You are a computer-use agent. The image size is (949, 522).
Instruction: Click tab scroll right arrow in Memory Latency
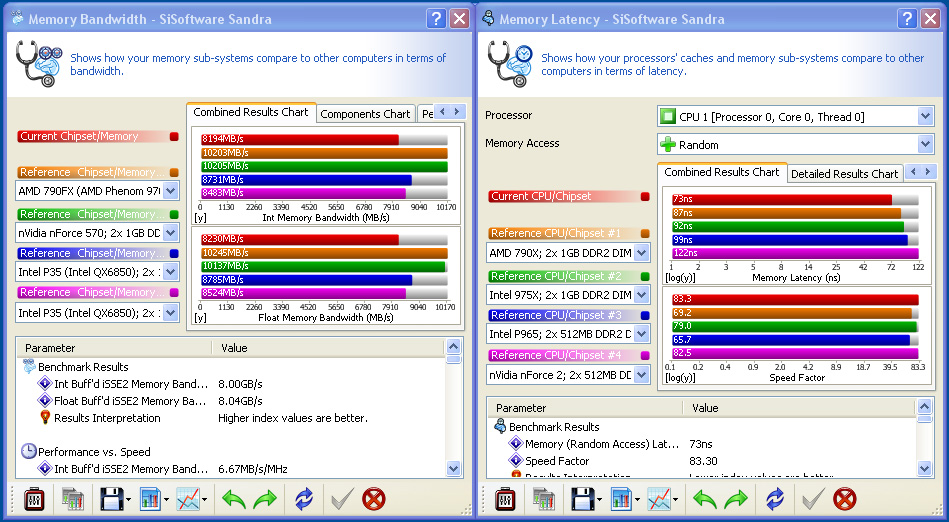tap(927, 172)
